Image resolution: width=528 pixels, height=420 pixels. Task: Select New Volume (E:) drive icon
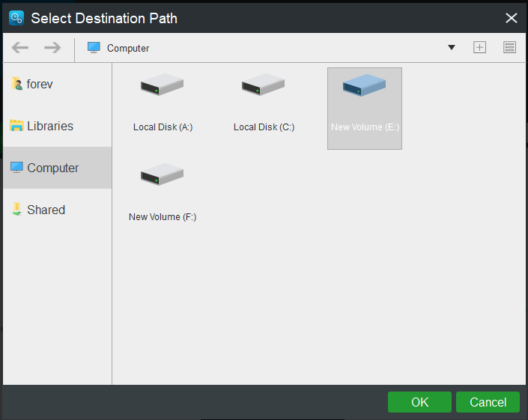pyautogui.click(x=364, y=85)
